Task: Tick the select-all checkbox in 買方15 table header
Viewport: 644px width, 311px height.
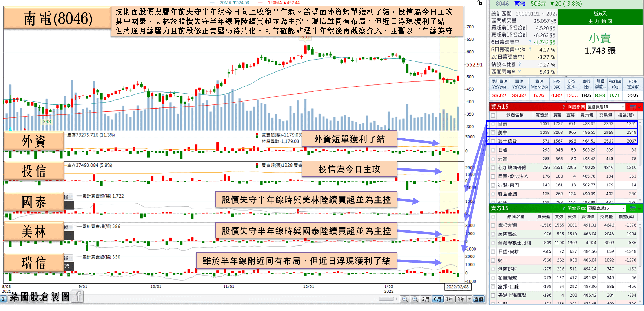Action: click(x=493, y=116)
